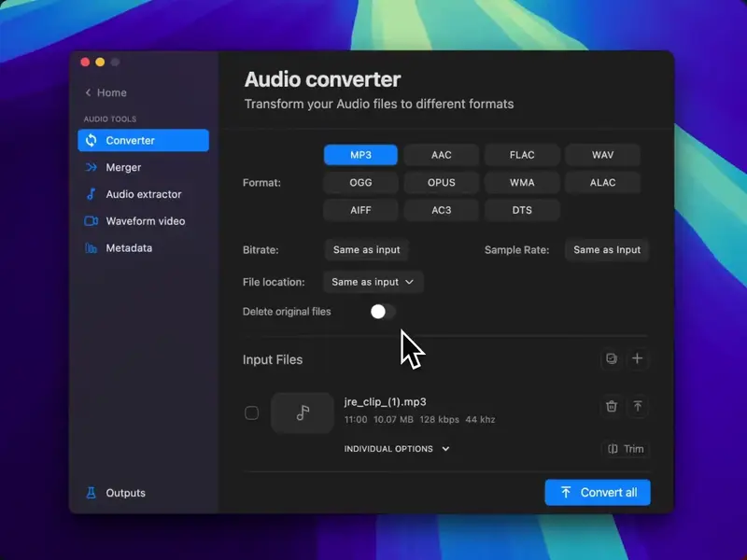Click the 11:00 duration text
This screenshot has width=747, height=560.
point(356,419)
